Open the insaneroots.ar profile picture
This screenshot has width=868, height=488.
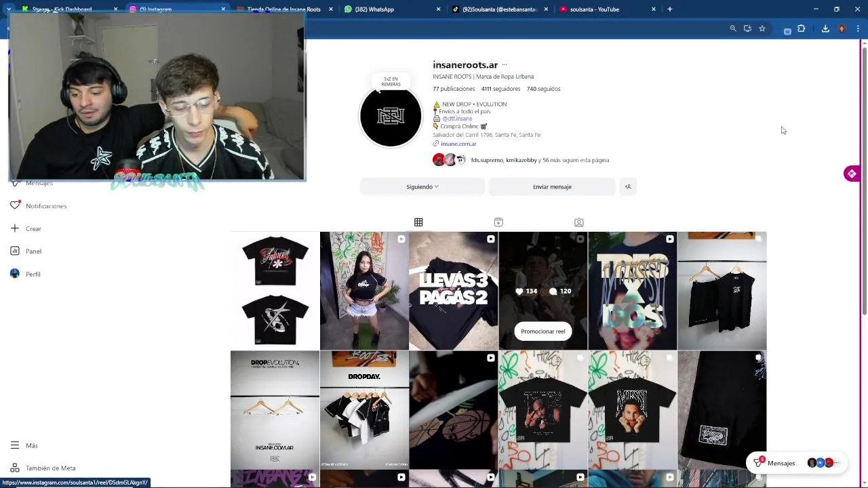tap(391, 116)
